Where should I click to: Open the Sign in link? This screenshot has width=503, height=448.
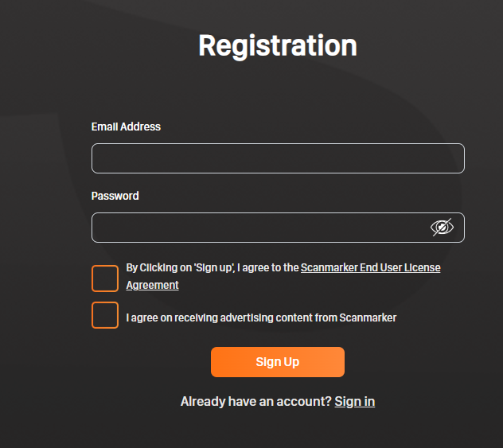[x=354, y=402]
